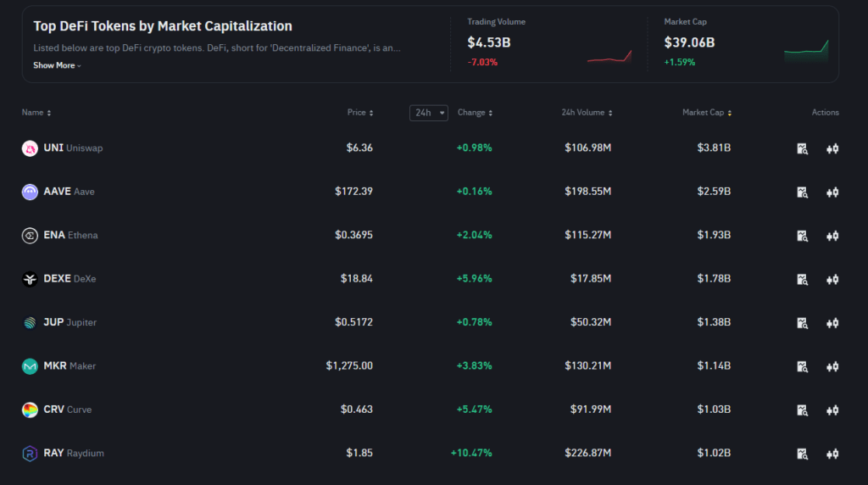Click the Trading Volume sparkline chart
868x485 pixels.
(609, 57)
